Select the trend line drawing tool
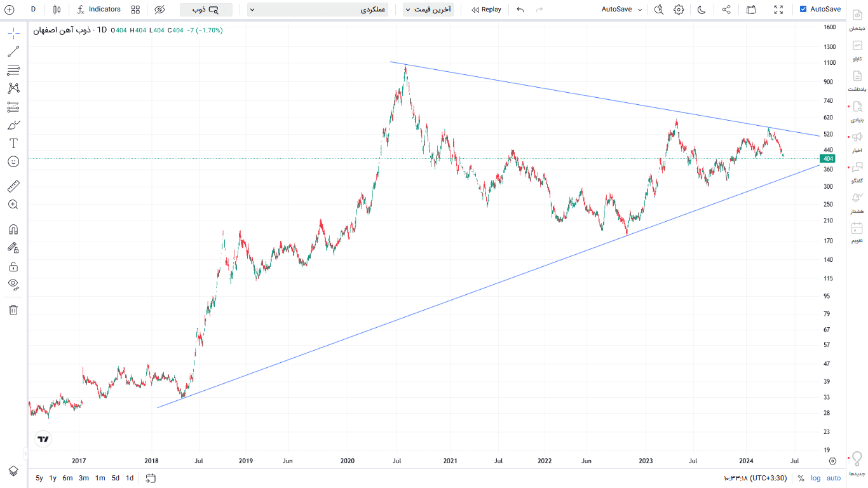Screen dimensions: 868x488 [13, 51]
